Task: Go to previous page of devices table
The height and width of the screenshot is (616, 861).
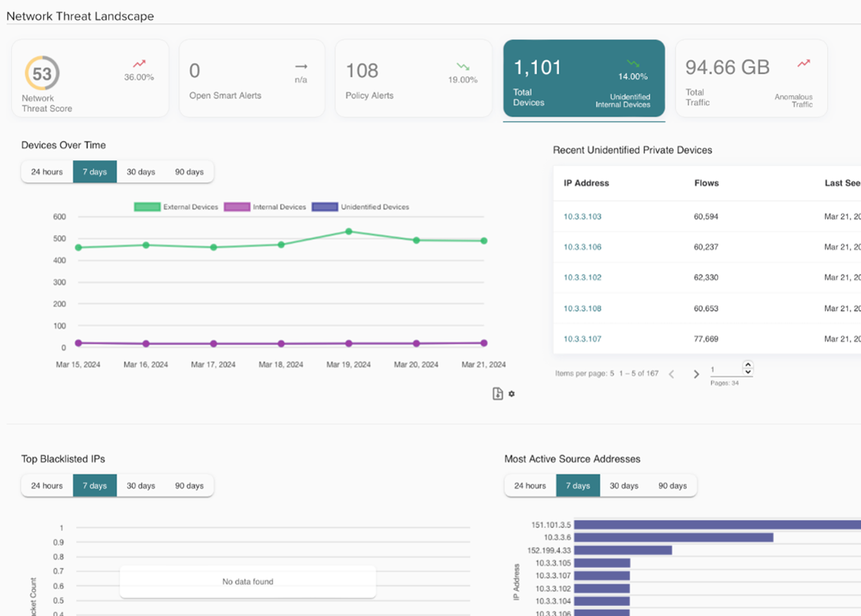Action: (x=672, y=374)
